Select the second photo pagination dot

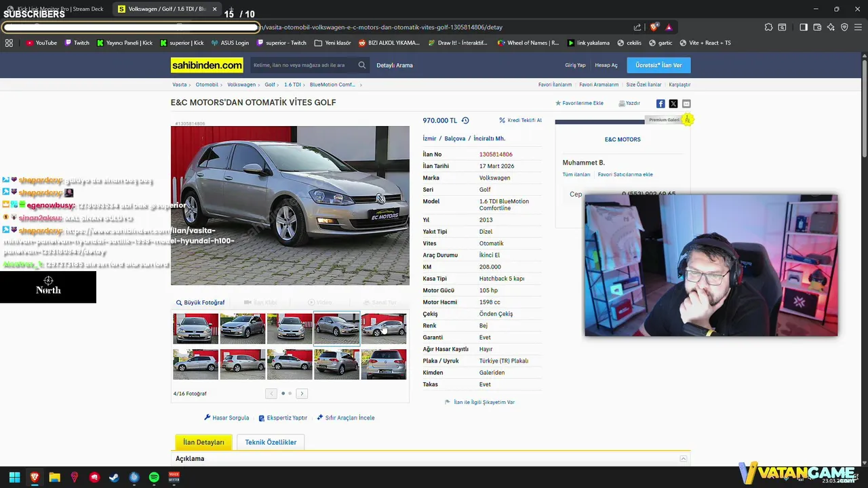(290, 393)
